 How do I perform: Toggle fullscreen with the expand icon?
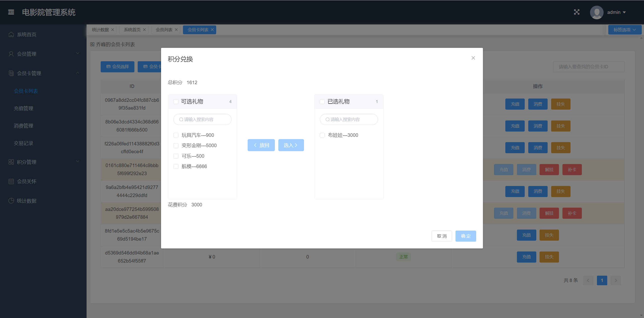577,12
